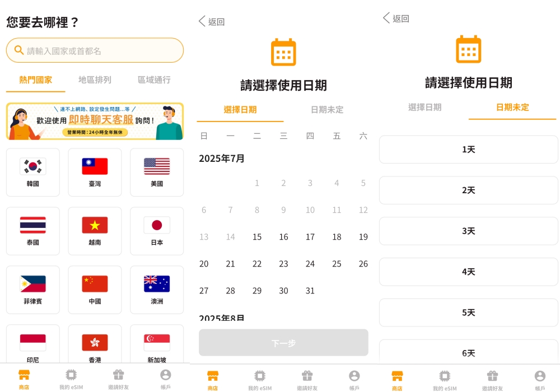The image size is (560, 392).
Task: Tap the 返回 back chevron on the calendar screen
Action: coord(211,21)
